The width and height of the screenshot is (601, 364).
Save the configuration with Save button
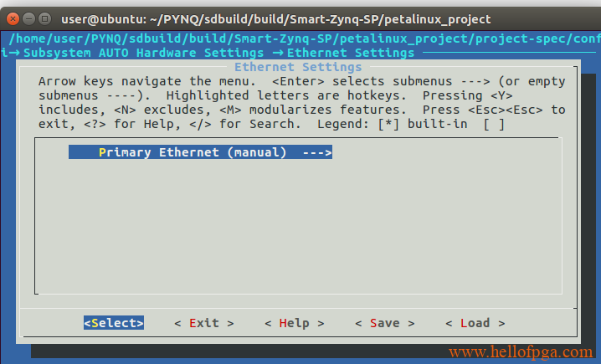click(385, 323)
